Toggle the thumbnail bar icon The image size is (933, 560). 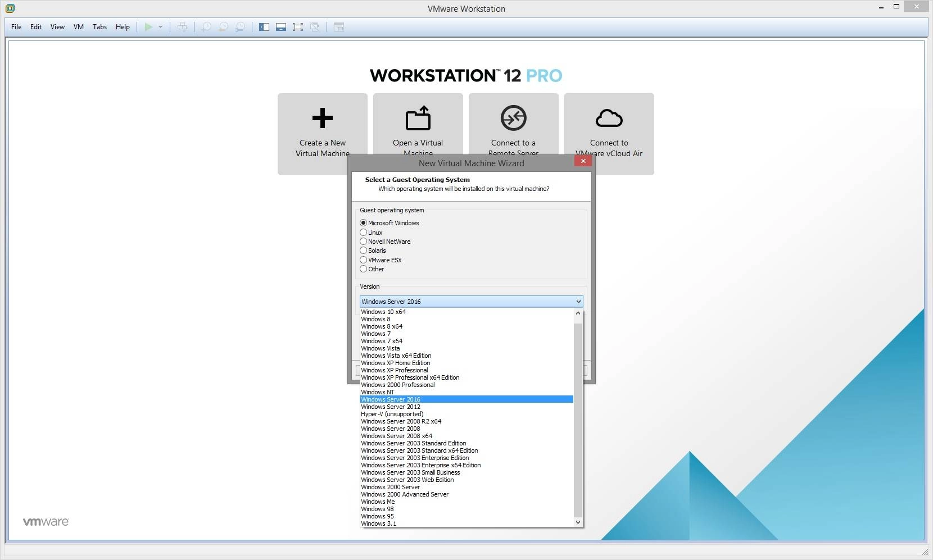tap(281, 27)
